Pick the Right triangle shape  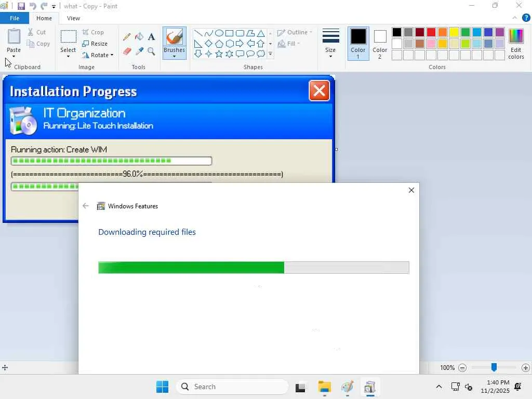click(x=198, y=44)
